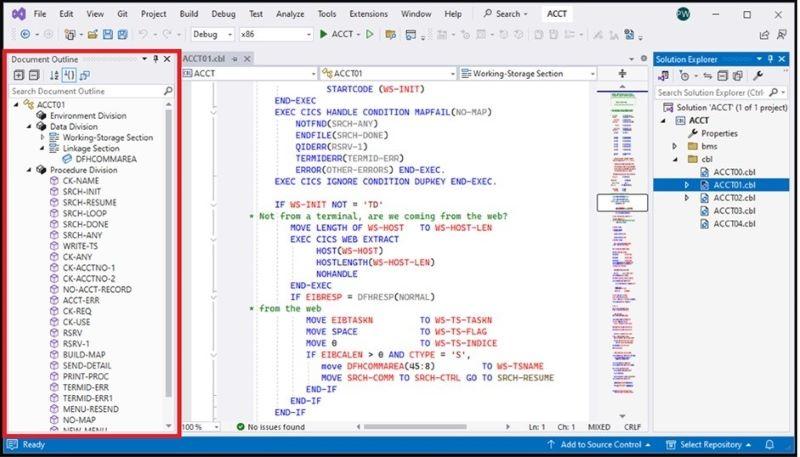800x457 pixels.
Task: Open the File menu
Action: (40, 14)
